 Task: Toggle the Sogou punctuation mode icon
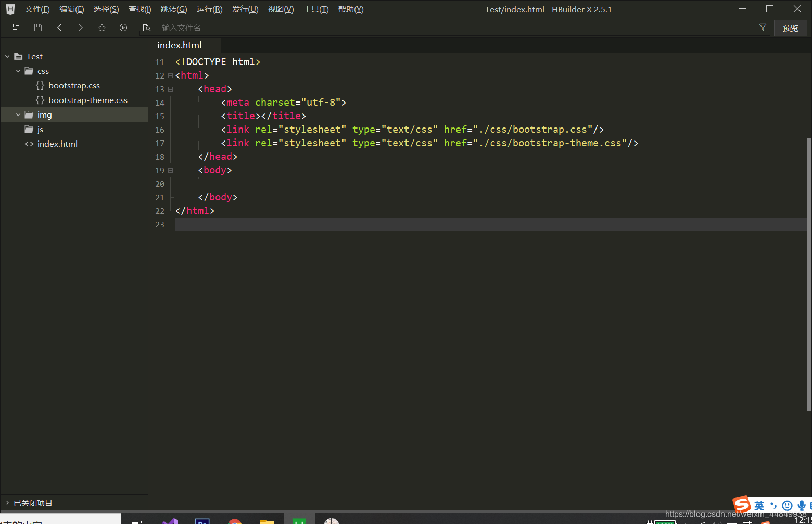pos(773,505)
